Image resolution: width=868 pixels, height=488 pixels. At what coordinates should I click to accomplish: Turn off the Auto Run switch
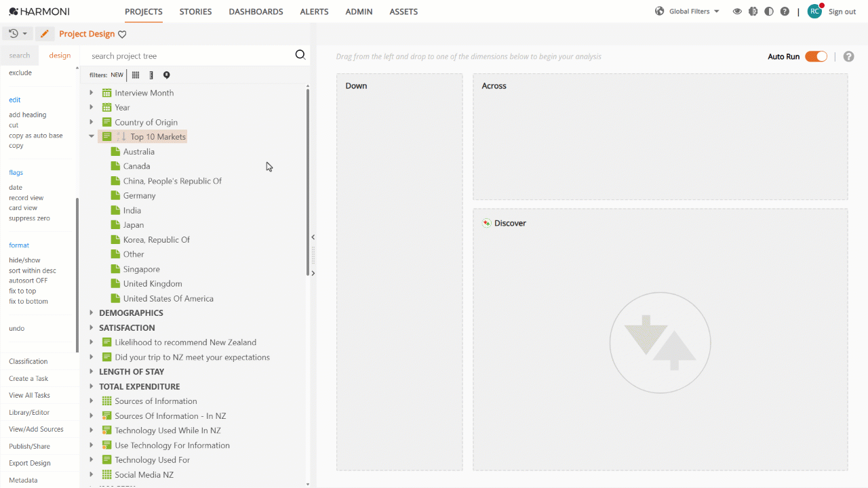[x=816, y=56]
